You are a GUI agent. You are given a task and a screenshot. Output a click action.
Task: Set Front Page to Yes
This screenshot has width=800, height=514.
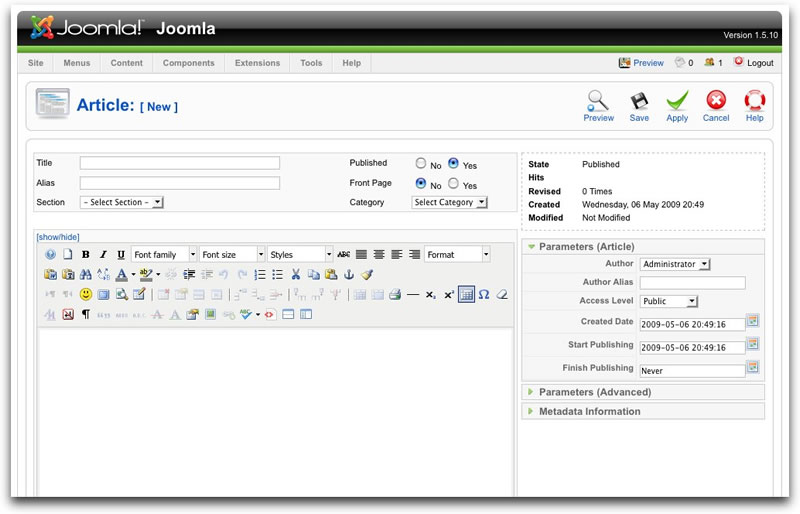pyautogui.click(x=453, y=183)
